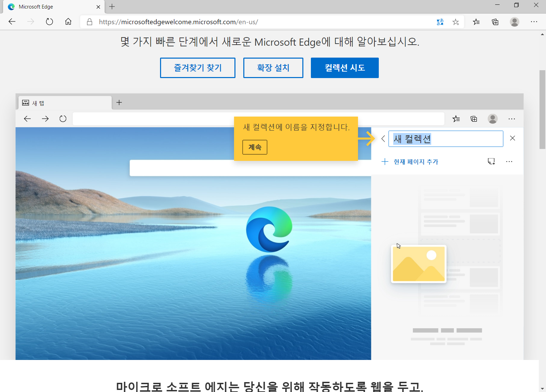Open the profile avatar menu
Image resolution: width=546 pixels, height=392 pixels.
(515, 22)
